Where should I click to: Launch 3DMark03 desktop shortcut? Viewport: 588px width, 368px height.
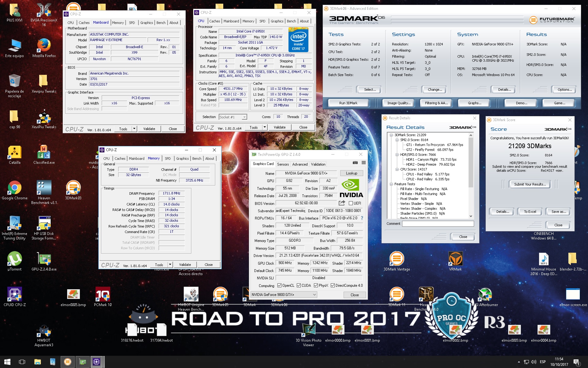[73, 190]
